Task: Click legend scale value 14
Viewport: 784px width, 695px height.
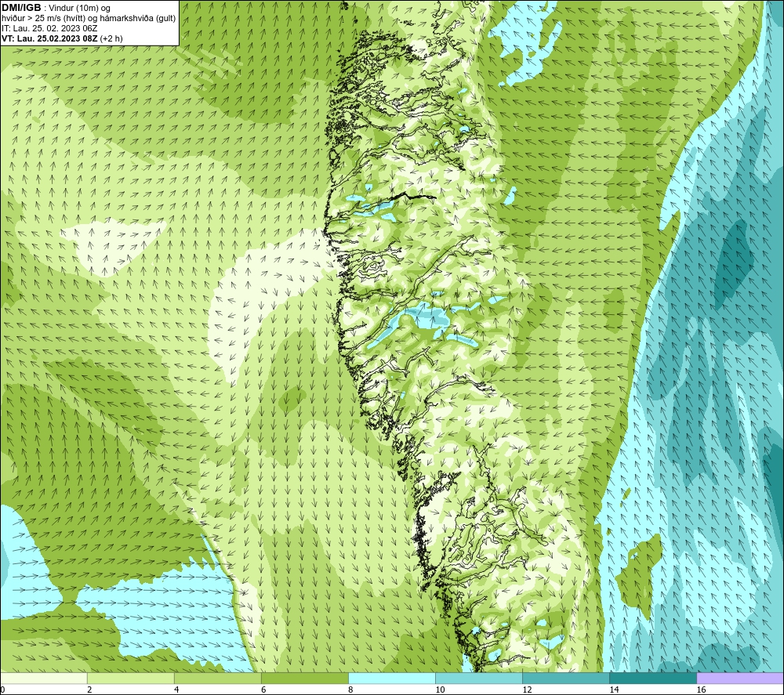Action: pyautogui.click(x=614, y=690)
